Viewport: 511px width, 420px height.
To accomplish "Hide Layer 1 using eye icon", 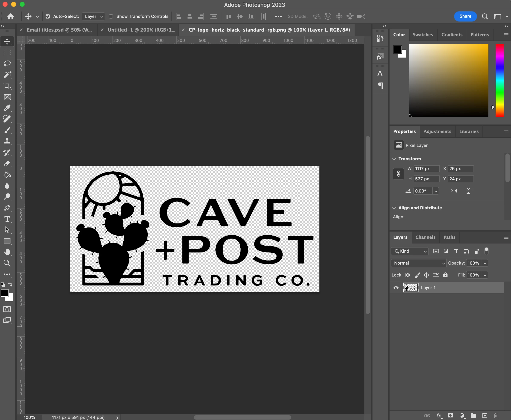I will [396, 288].
